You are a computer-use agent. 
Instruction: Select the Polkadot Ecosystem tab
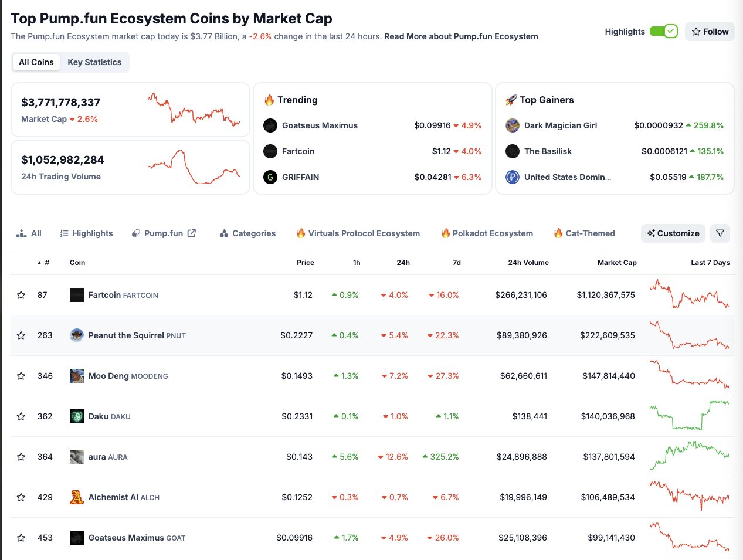[x=487, y=233]
